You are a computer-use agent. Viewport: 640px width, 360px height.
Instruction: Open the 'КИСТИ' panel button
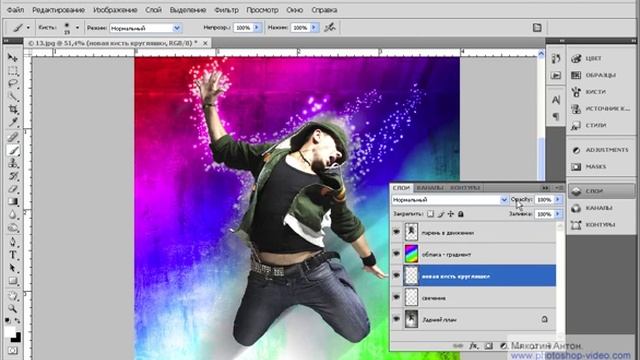coord(602,92)
